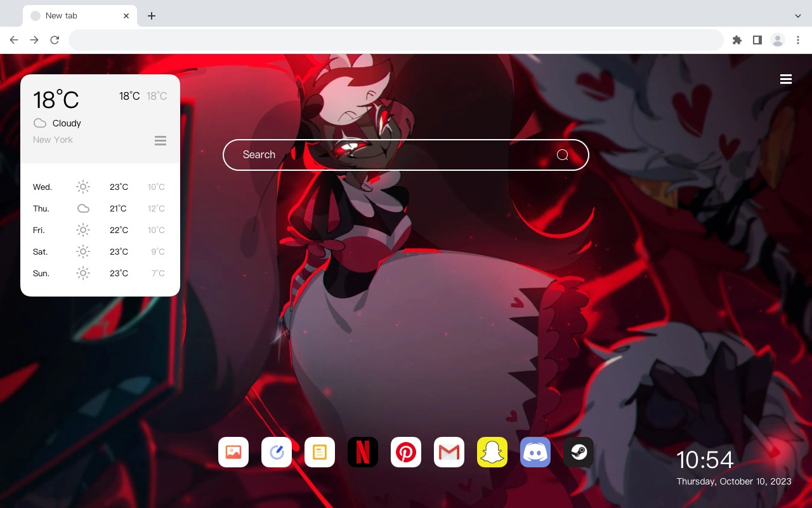Open the Snapchat shortcut
The image size is (812, 508).
(492, 452)
